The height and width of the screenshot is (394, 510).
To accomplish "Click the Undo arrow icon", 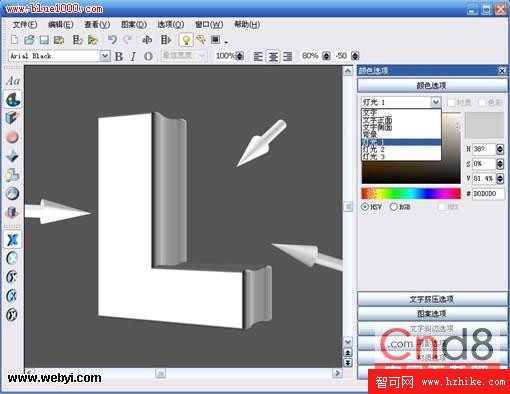I will [x=112, y=40].
